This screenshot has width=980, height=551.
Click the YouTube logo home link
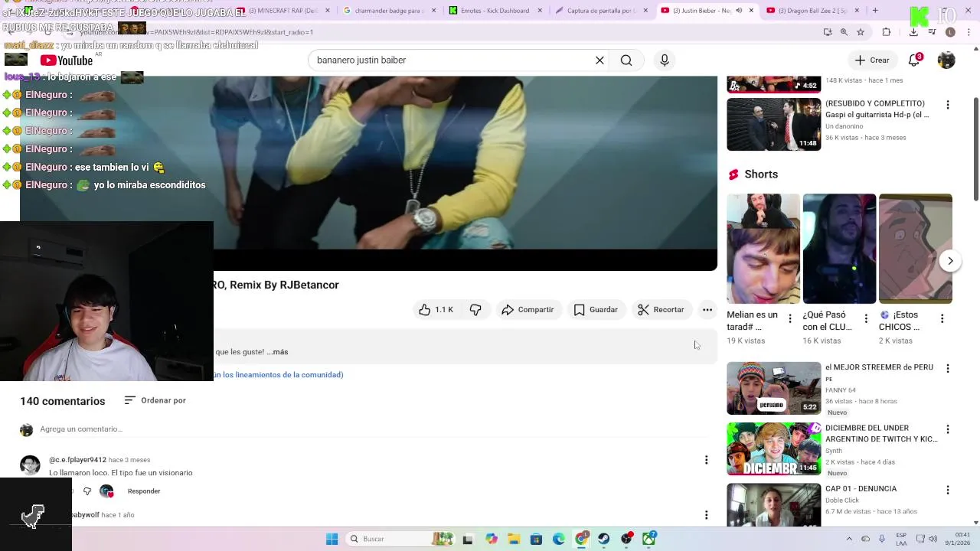click(x=67, y=60)
